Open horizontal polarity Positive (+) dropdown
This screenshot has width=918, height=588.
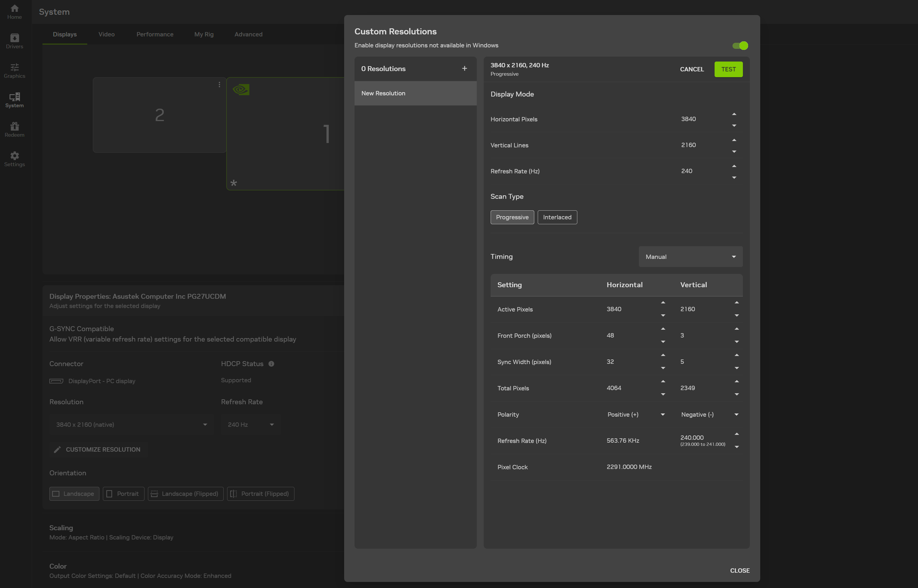pyautogui.click(x=635, y=415)
